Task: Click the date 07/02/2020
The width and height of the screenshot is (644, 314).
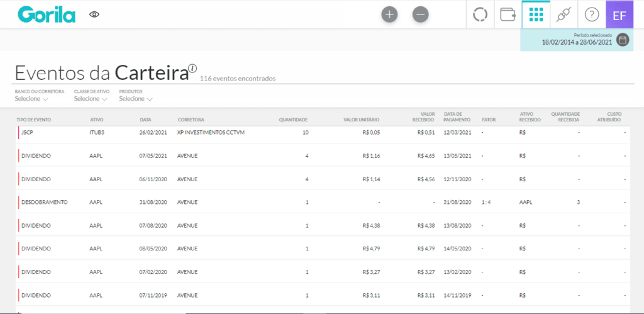Action: 153,272
